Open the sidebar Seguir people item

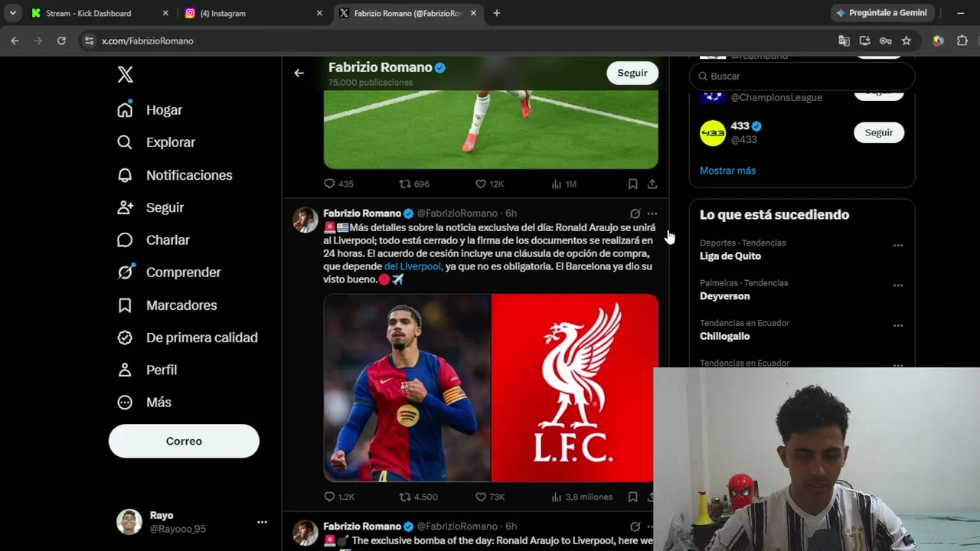(151, 207)
